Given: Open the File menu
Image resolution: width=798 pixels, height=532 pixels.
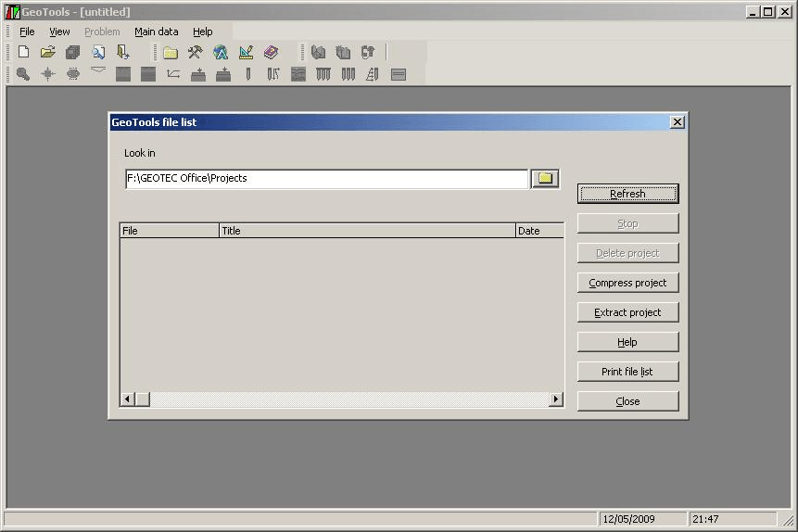Looking at the screenshot, I should [27, 32].
